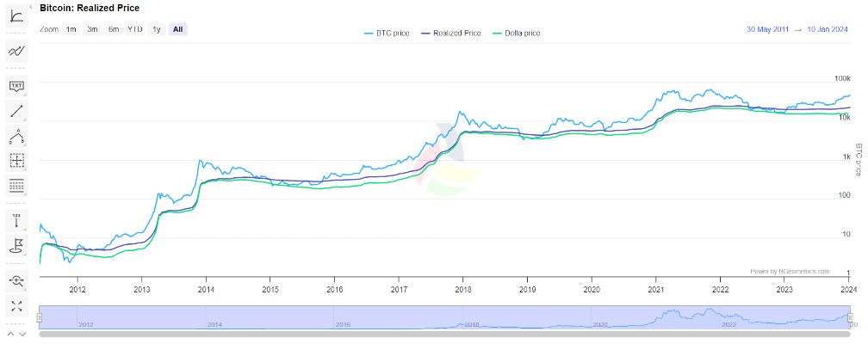Screen dimensions: 868x344
Task: Click the end date 10 Jan 2024
Action: pos(827,29)
